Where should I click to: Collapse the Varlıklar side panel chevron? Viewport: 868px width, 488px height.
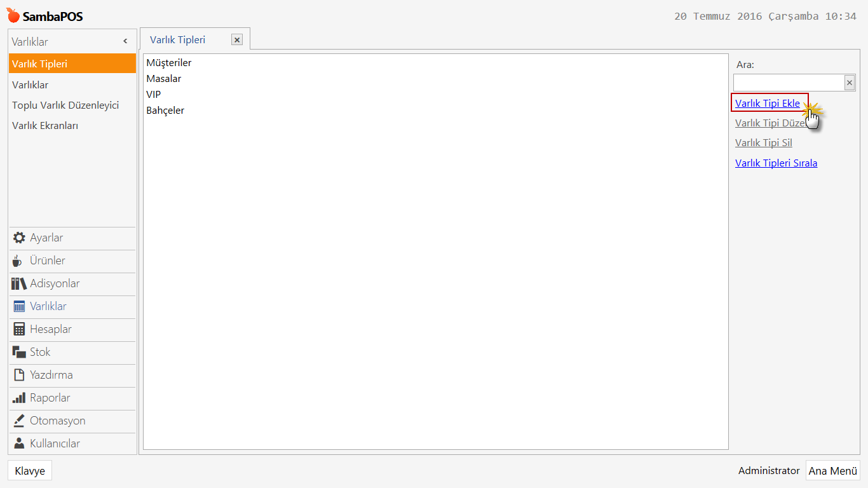pyautogui.click(x=125, y=41)
